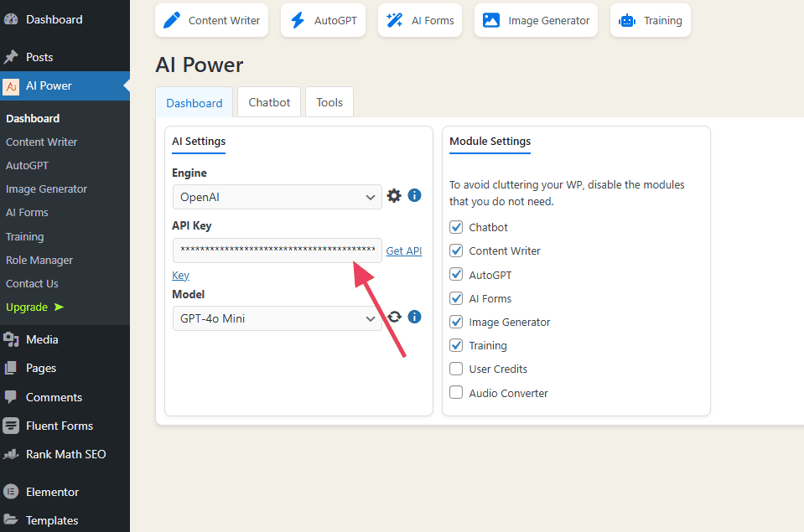
Task: Switch to the Chatbot tab
Action: (x=269, y=102)
